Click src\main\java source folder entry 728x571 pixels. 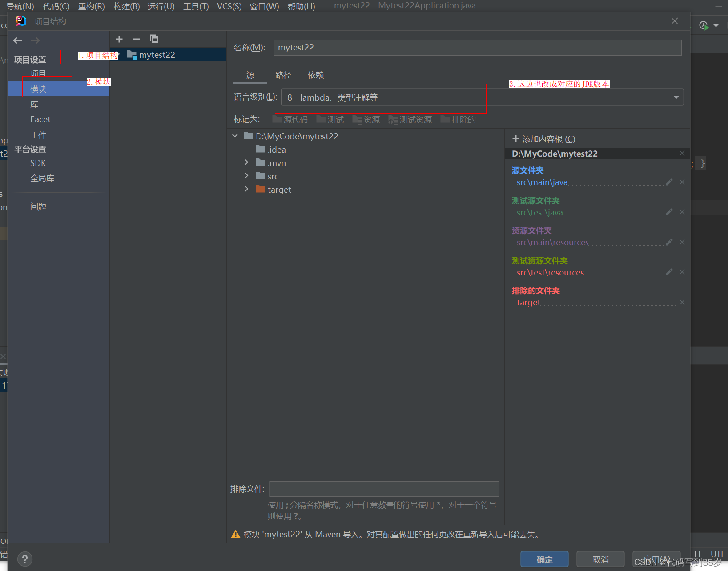point(542,182)
